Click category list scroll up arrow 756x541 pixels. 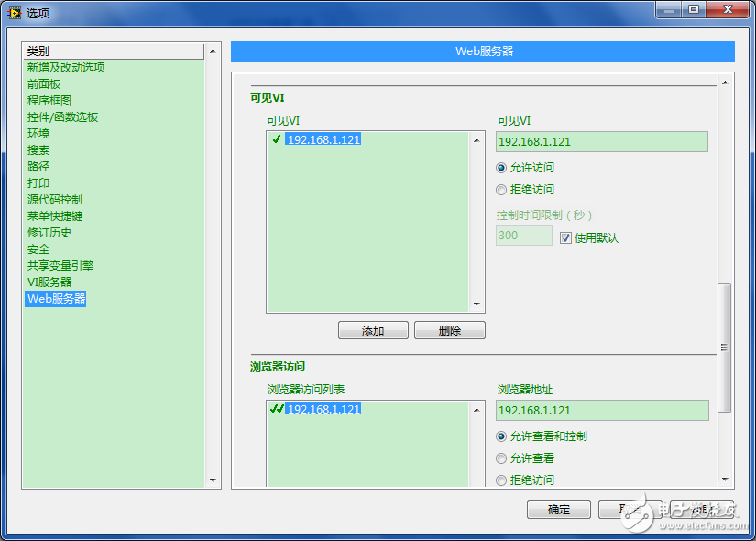tap(213, 51)
